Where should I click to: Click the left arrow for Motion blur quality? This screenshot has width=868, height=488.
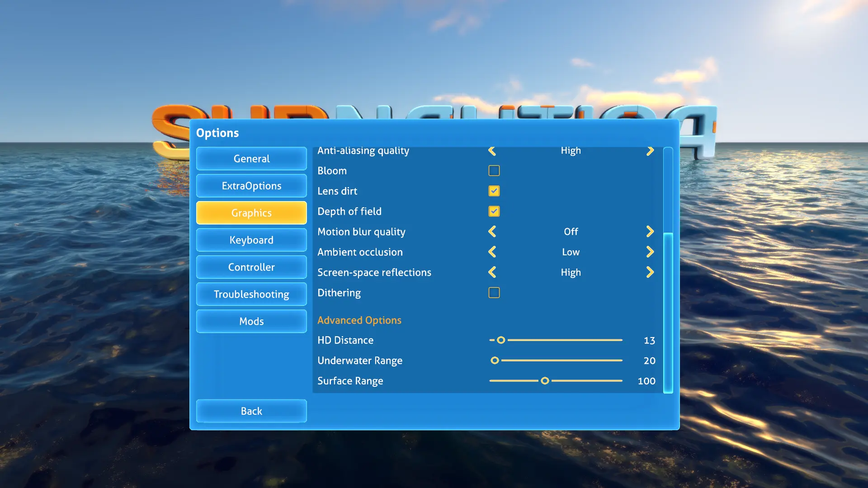pos(493,231)
